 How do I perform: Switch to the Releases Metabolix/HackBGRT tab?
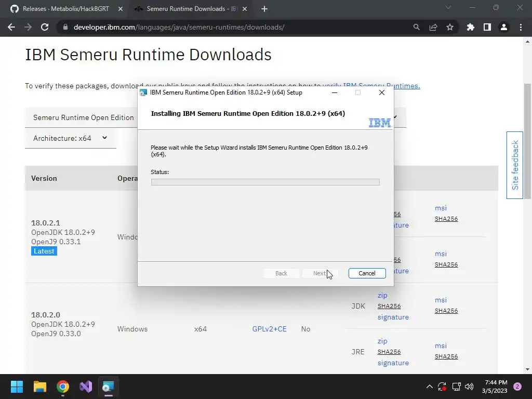(x=65, y=9)
